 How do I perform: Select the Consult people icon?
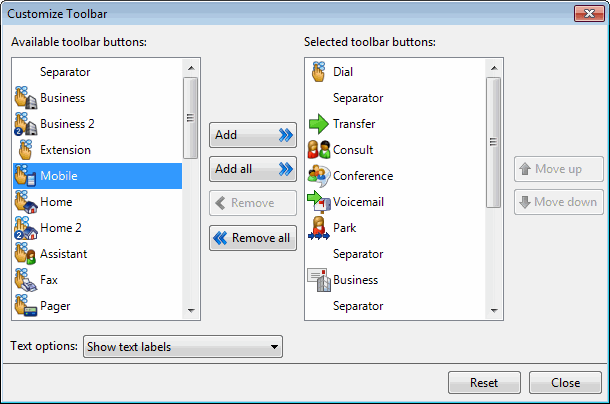(x=319, y=150)
